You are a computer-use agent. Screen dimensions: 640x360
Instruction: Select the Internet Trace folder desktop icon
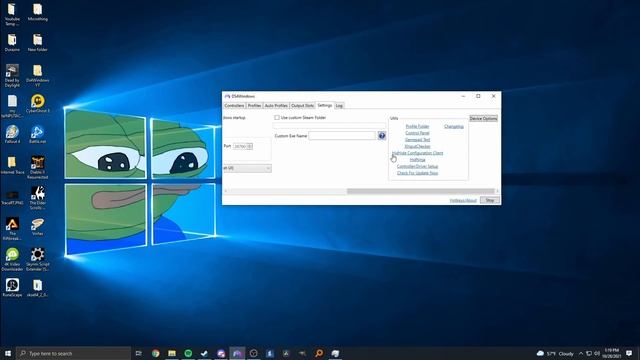pyautogui.click(x=12, y=165)
